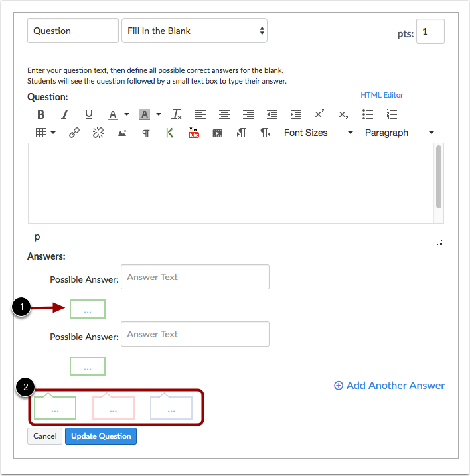Switch to the HTML Editor
470x476 pixels.
pos(382,95)
